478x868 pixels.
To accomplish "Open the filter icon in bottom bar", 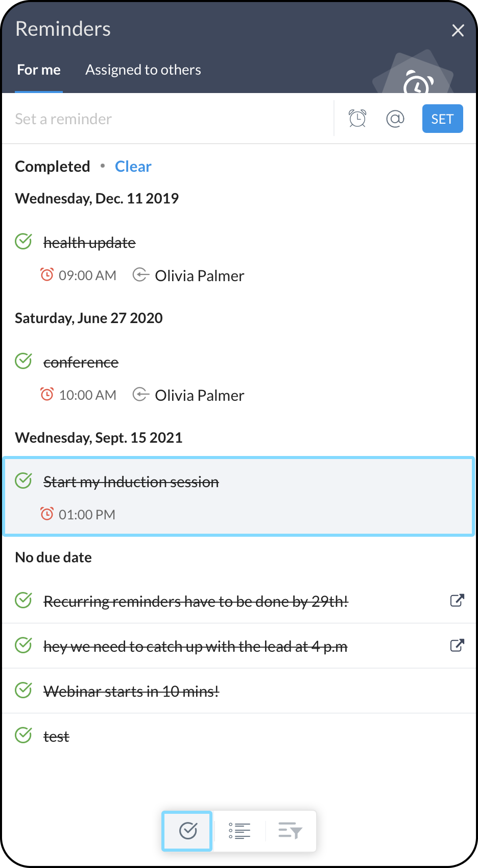I will [x=290, y=831].
